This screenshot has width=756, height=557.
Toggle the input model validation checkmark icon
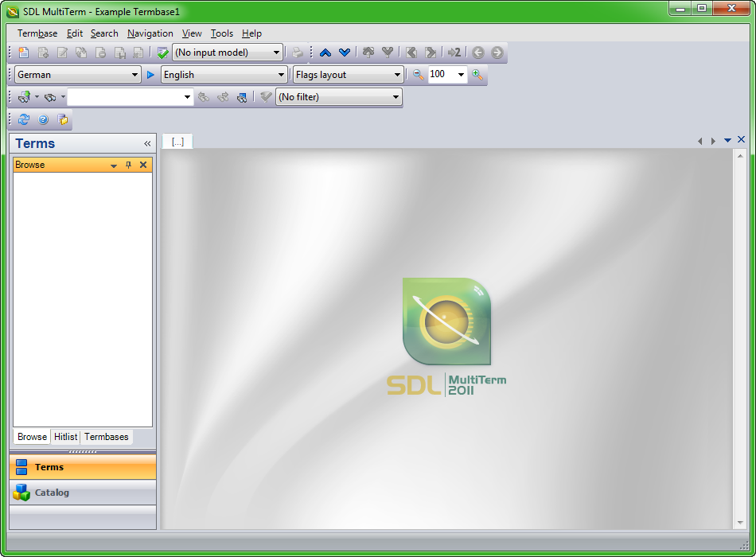click(162, 52)
